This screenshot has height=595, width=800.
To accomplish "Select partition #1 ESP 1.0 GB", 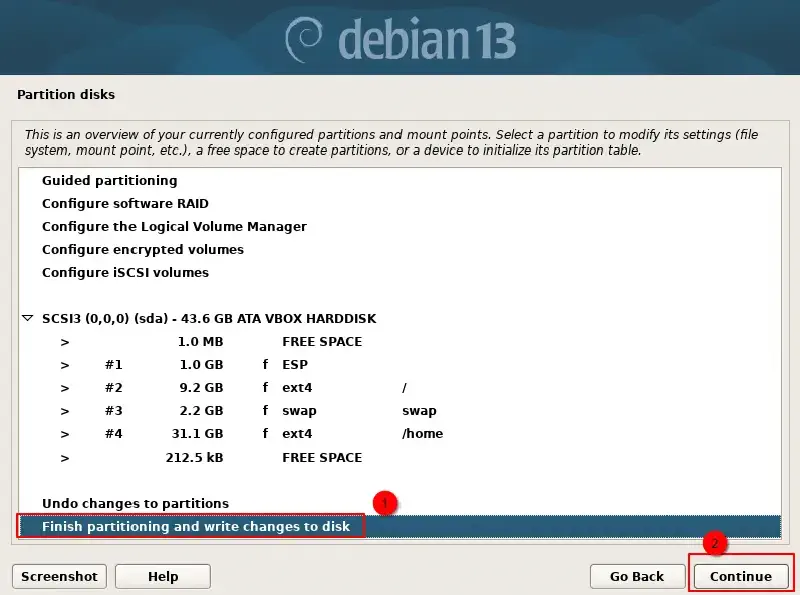I will click(250, 365).
